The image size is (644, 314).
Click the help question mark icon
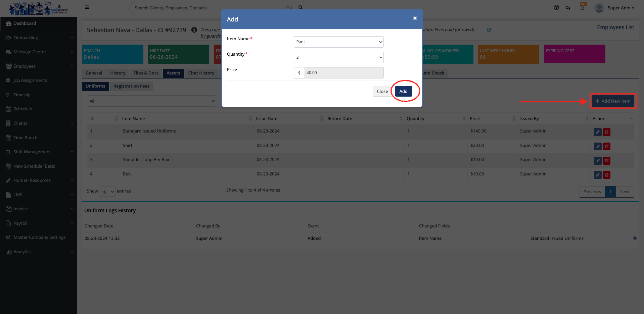point(556,7)
